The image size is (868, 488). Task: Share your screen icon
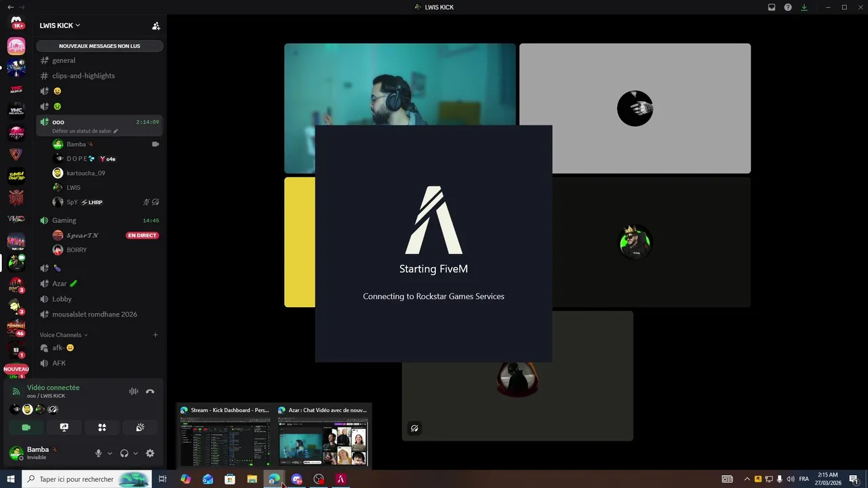(x=64, y=428)
